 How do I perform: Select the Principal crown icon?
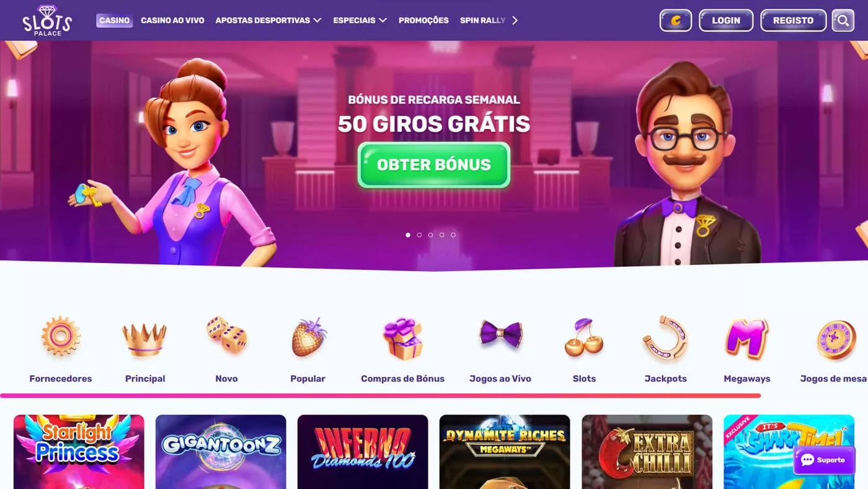[144, 339]
